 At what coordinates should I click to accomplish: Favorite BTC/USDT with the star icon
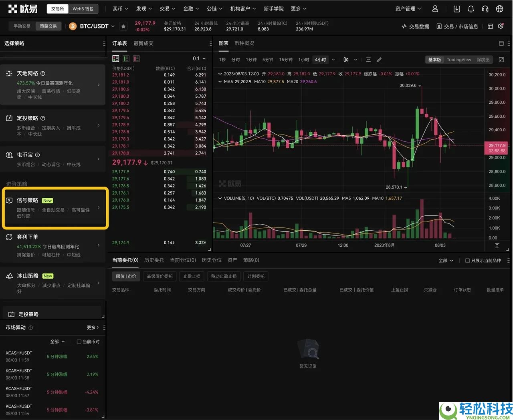click(123, 26)
